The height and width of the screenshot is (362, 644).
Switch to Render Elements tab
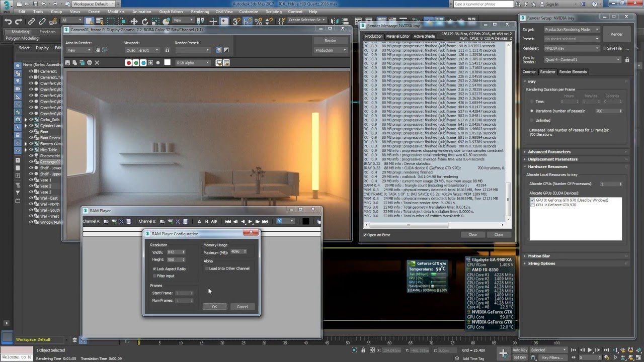(573, 72)
